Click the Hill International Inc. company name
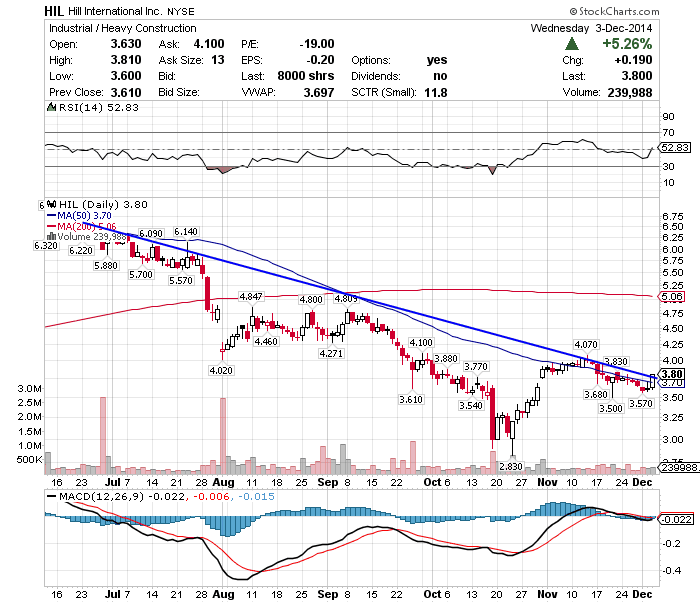This screenshot has height=603, width=700. 115,11
